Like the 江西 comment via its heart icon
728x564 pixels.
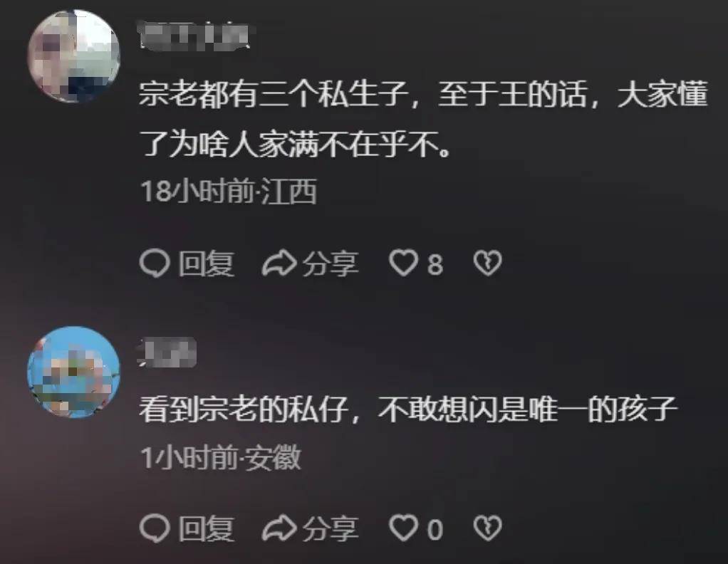click(403, 263)
